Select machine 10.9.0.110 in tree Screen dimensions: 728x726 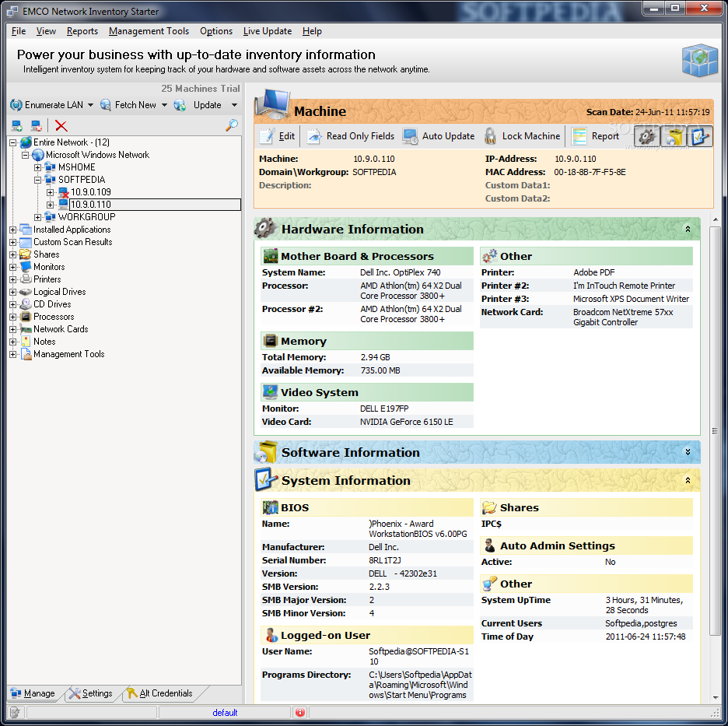(90, 205)
